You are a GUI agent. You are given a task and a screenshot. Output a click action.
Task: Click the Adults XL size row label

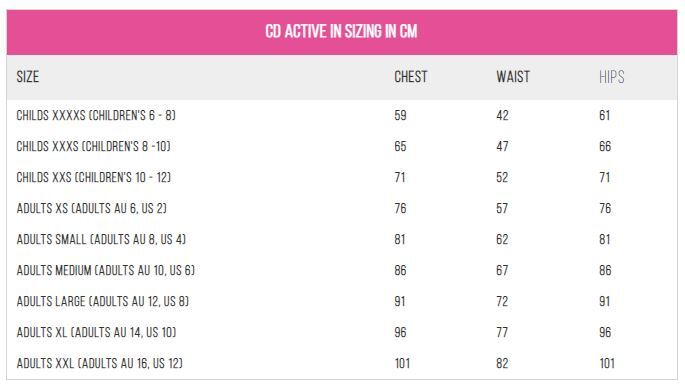tap(96, 333)
